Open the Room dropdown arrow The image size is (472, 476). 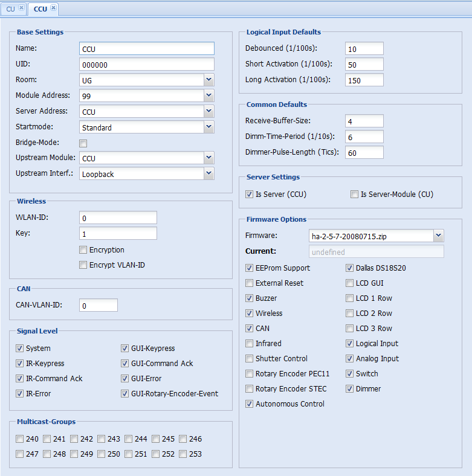(x=209, y=80)
